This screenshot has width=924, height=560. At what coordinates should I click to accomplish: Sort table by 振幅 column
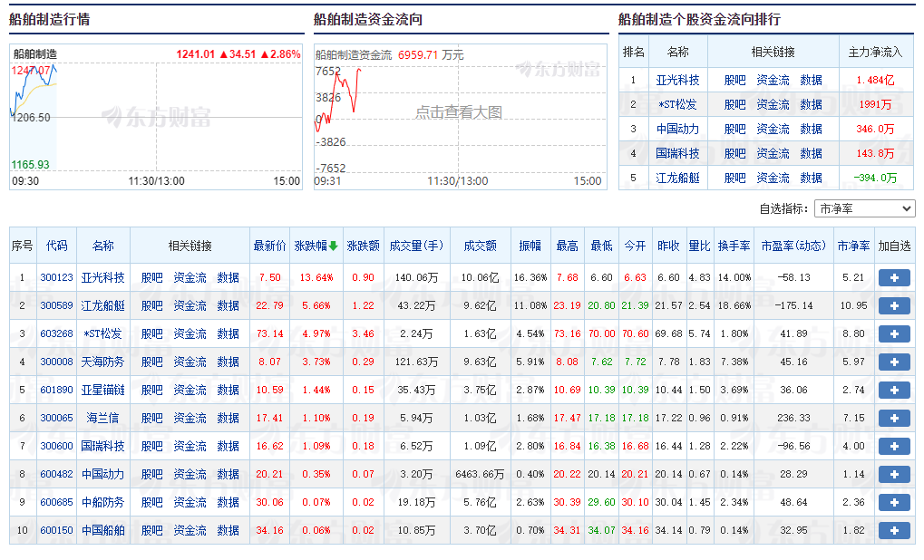[x=530, y=246]
